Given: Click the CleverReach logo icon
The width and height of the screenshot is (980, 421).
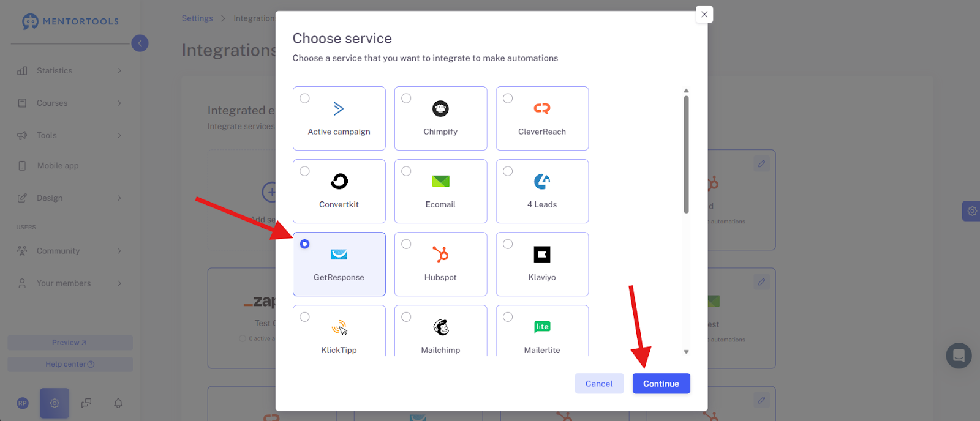Looking at the screenshot, I should click(542, 109).
